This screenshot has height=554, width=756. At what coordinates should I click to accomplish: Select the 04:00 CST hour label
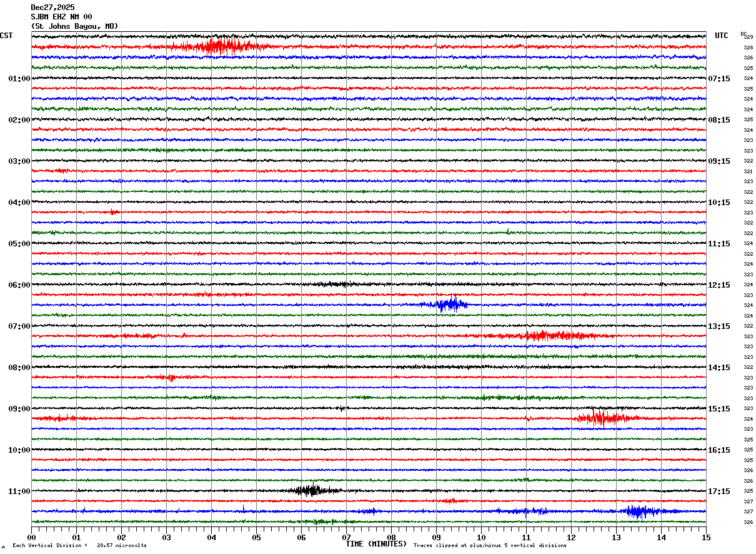pos(19,203)
